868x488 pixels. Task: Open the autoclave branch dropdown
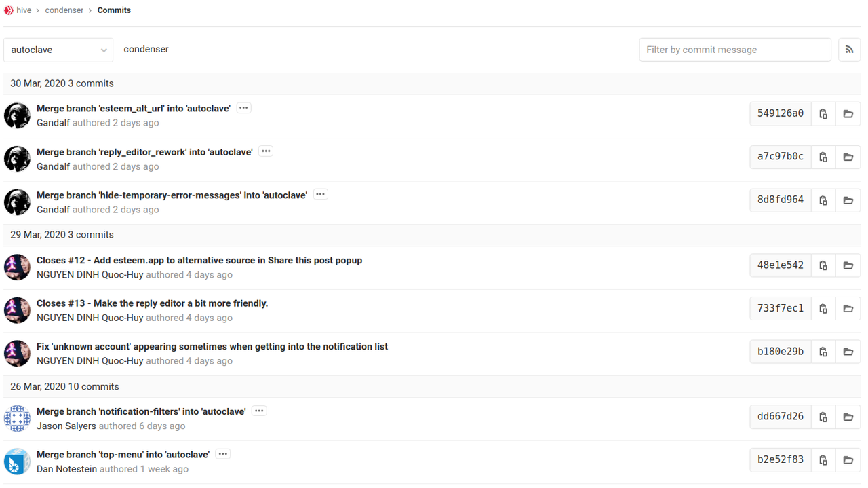pos(58,50)
